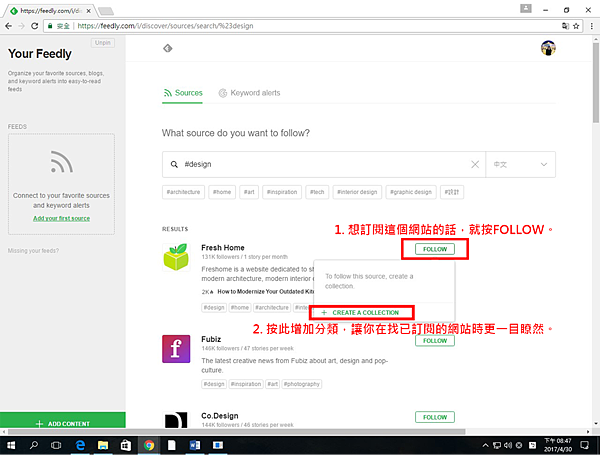Click the #architecture tag under Fresh Home
The width and height of the screenshot is (600, 458).
pyautogui.click(x=272, y=308)
